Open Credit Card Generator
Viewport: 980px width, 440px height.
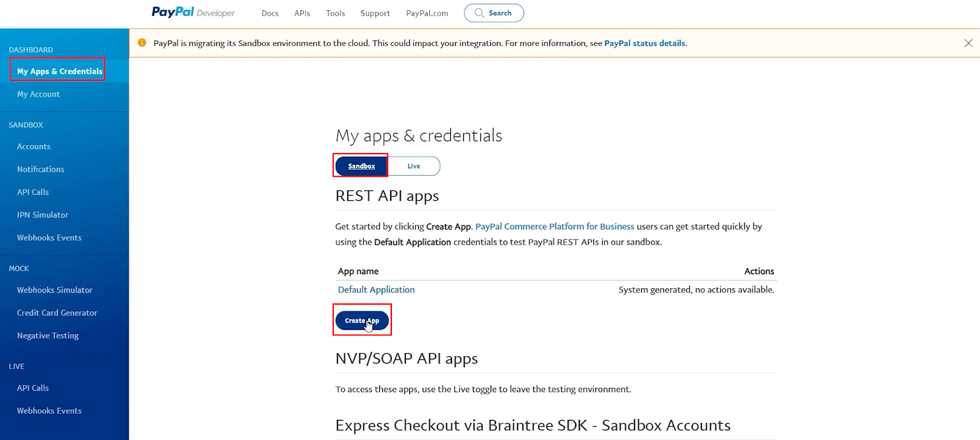point(57,313)
